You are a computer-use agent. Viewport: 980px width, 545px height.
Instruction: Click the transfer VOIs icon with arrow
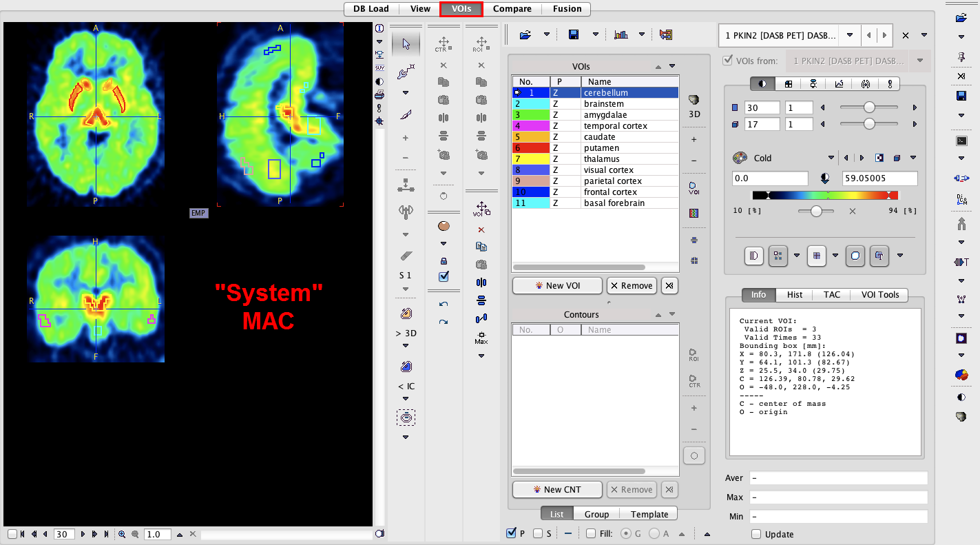click(665, 34)
